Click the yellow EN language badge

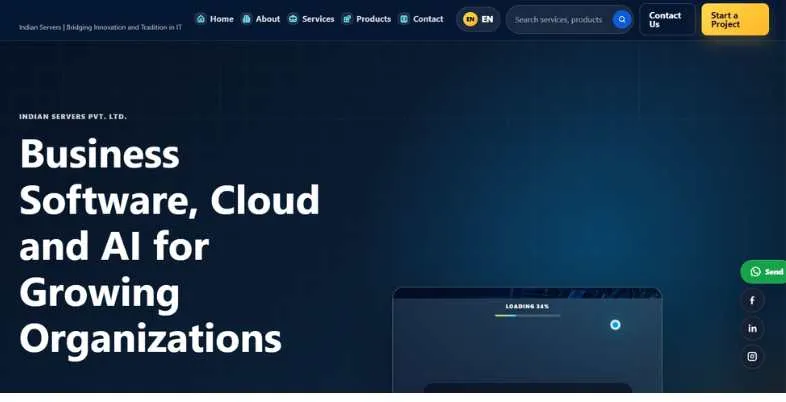coord(470,20)
